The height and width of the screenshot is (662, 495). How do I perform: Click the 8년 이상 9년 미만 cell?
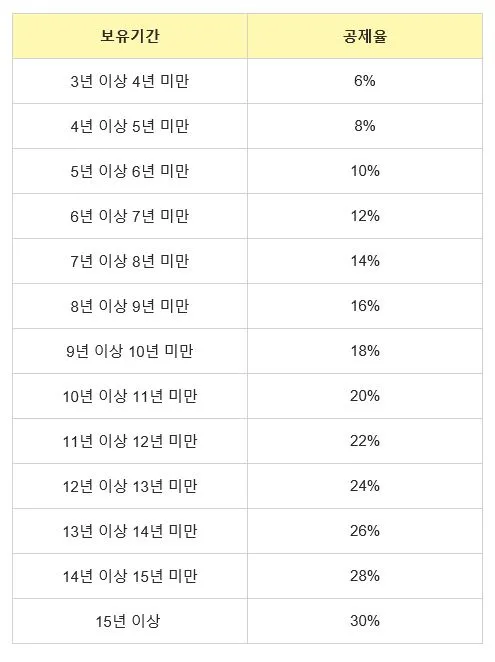pyautogui.click(x=130, y=306)
